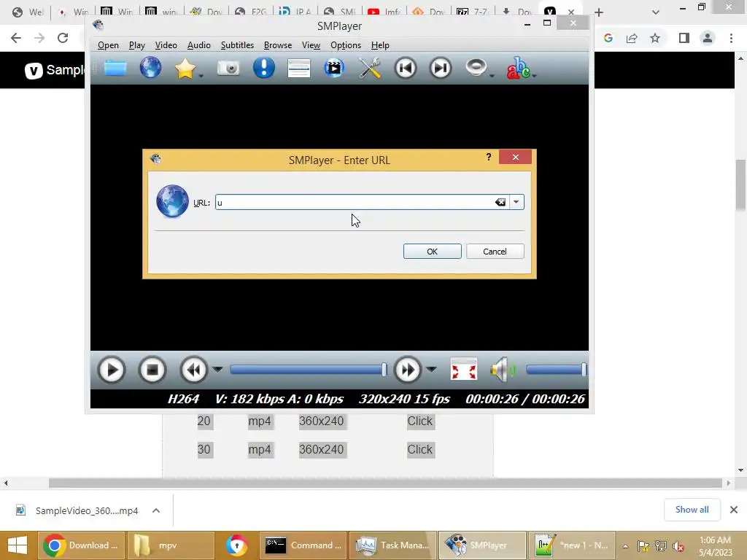Open Chrome profile avatar

(x=708, y=38)
